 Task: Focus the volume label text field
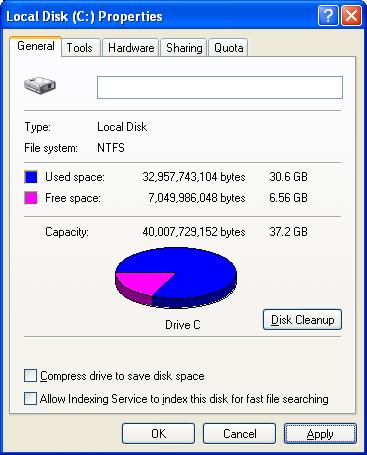(x=220, y=87)
